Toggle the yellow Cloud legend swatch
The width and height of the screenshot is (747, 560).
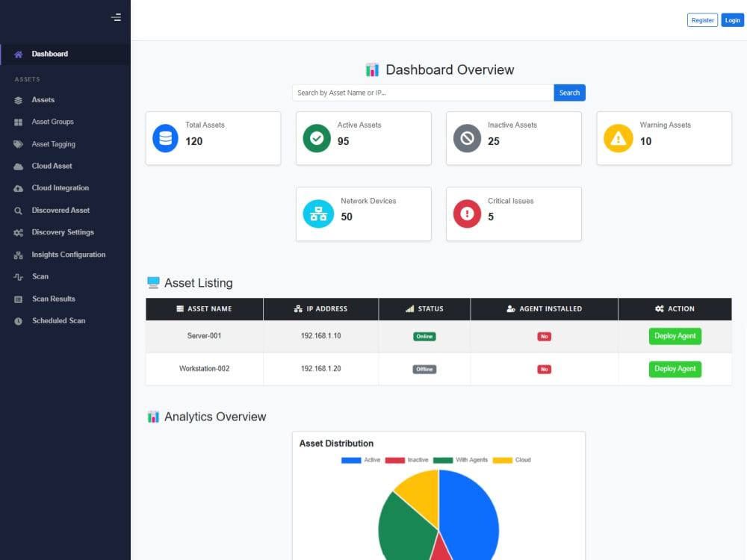click(503, 461)
